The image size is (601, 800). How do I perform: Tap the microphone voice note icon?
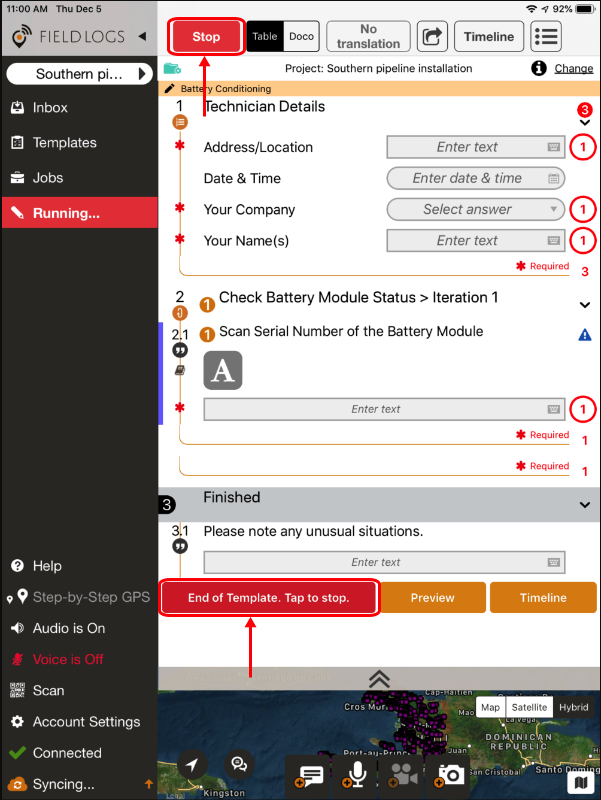357,774
